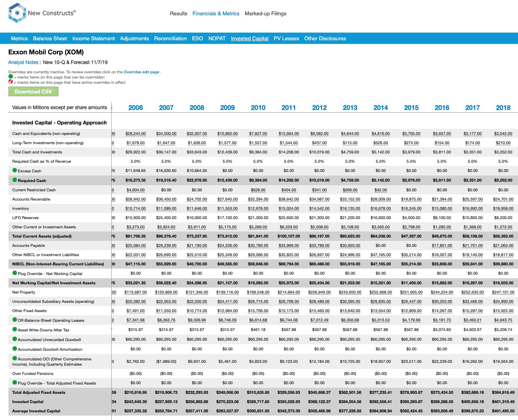Click the 2010 year column header

tap(258, 108)
